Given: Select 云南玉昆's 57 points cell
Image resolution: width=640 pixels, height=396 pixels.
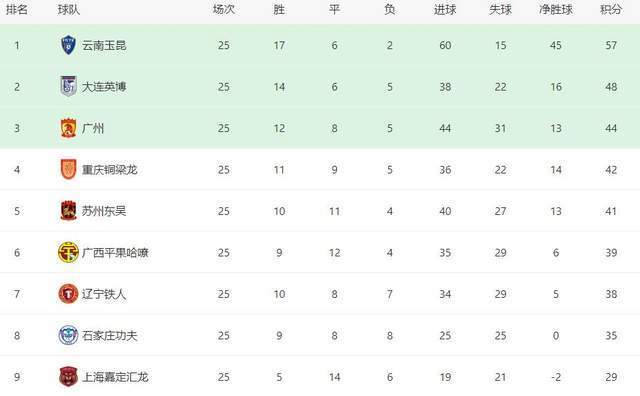Looking at the screenshot, I should (611, 45).
